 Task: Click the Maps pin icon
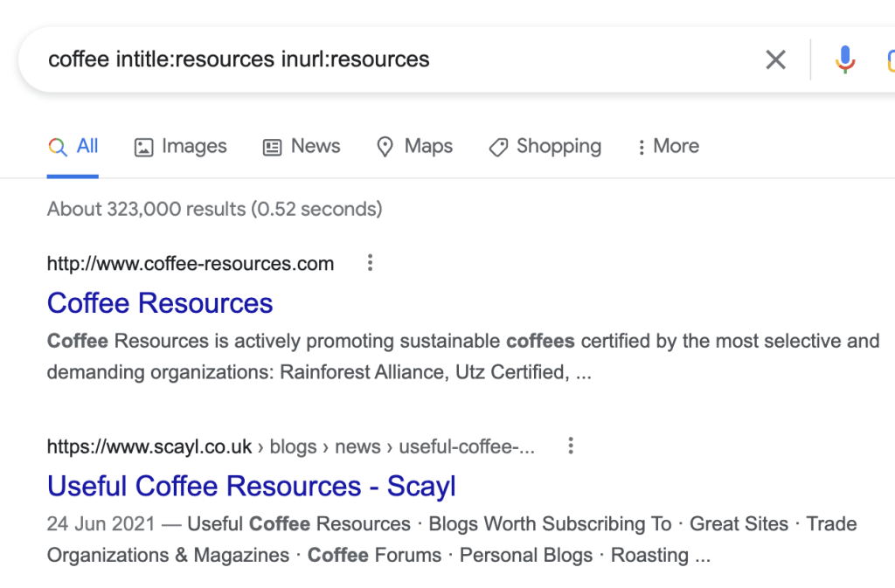[385, 147]
